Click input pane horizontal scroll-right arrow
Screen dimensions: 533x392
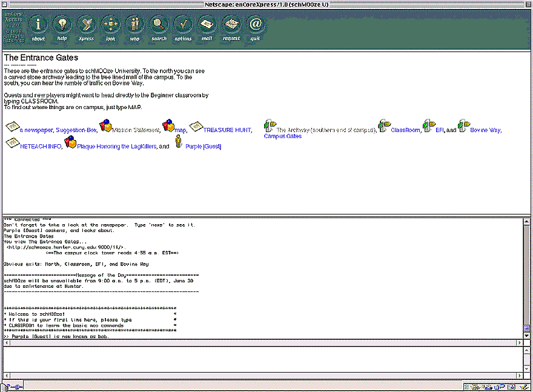[x=520, y=376]
